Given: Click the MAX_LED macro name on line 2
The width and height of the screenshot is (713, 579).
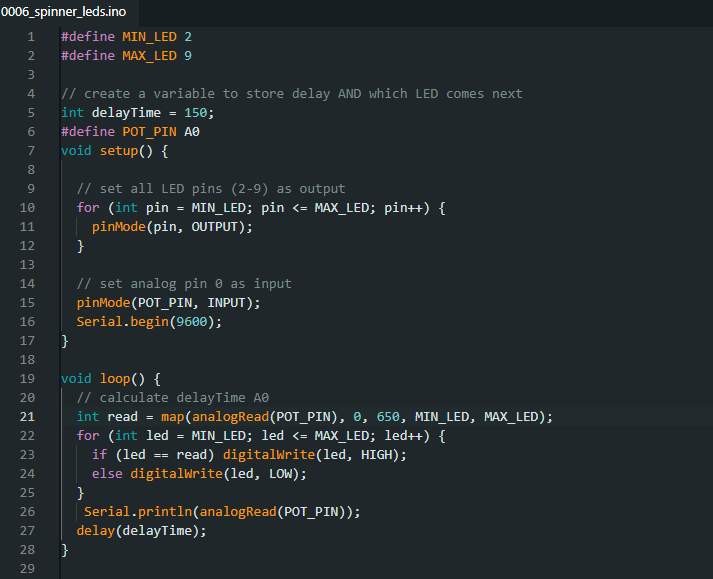Looking at the screenshot, I should [149, 56].
